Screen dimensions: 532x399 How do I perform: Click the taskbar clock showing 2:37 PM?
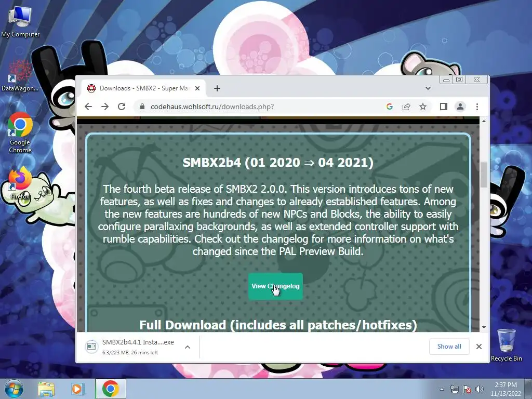[506, 389]
